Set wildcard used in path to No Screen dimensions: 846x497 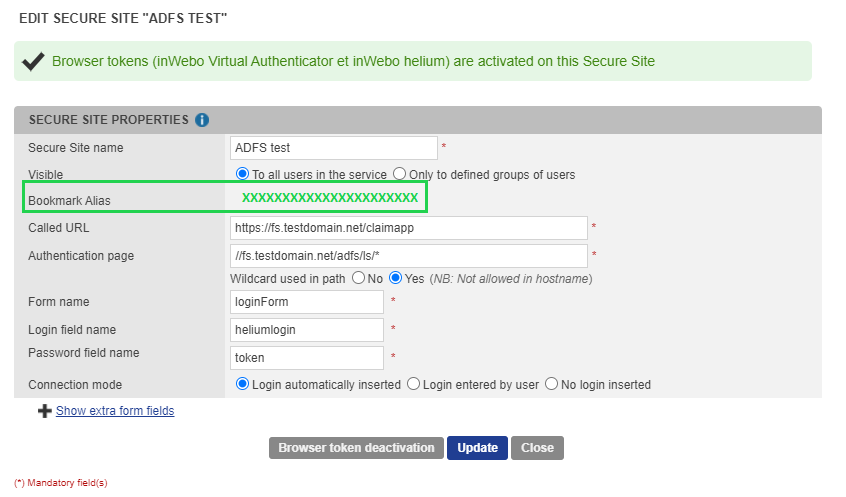click(359, 278)
